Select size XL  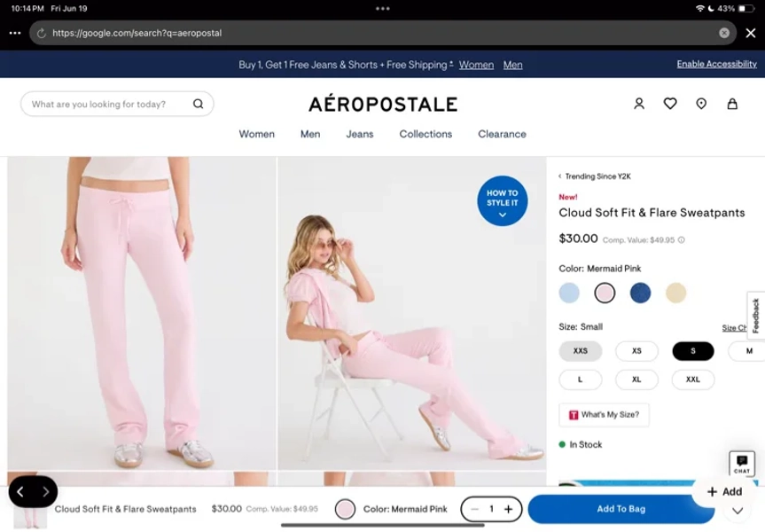click(x=636, y=379)
